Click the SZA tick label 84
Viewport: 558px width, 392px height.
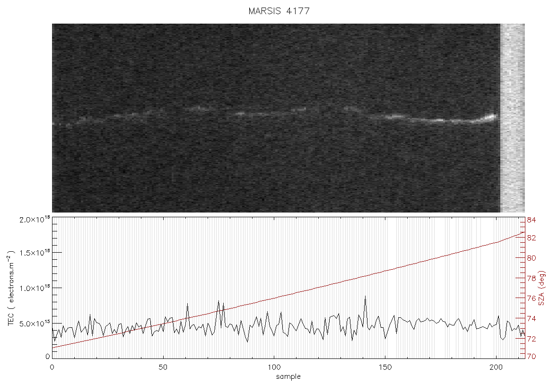click(x=532, y=220)
